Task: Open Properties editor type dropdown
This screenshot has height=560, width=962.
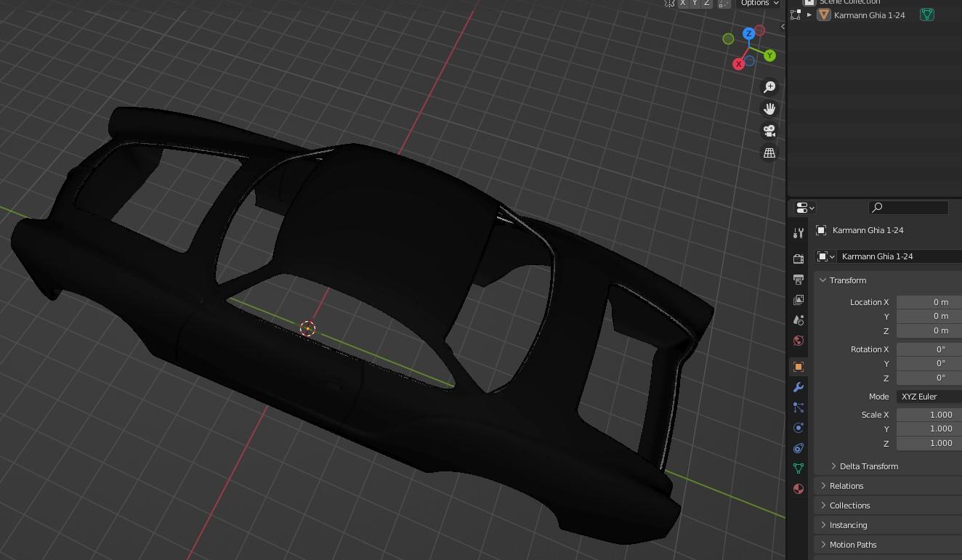Action: [805, 208]
